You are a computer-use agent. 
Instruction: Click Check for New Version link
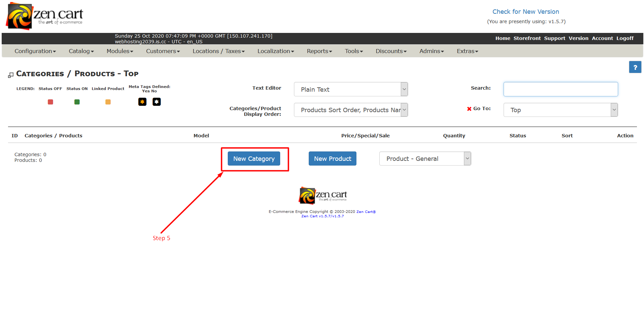click(526, 12)
